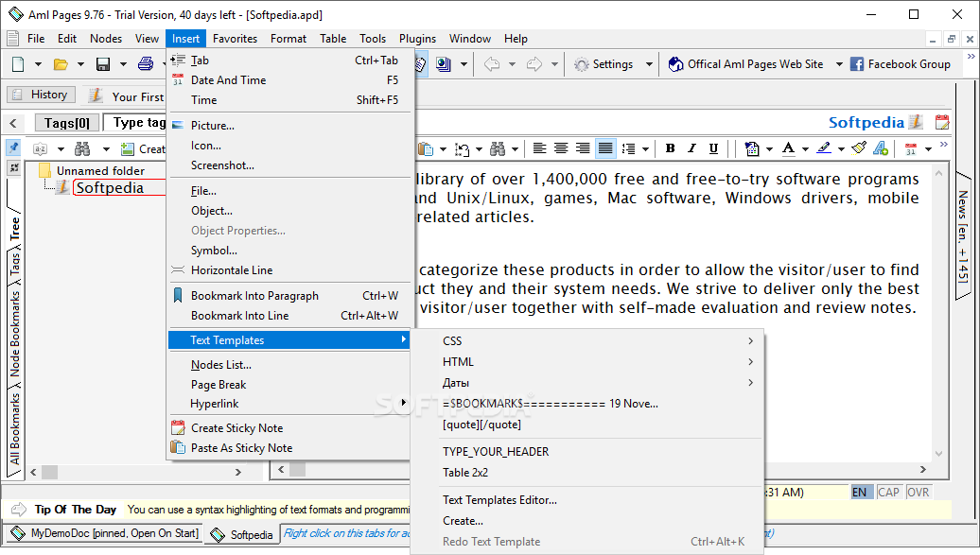Viewport: 980px width, 555px height.
Task: Click the Facebook logo icon
Action: pos(857,64)
